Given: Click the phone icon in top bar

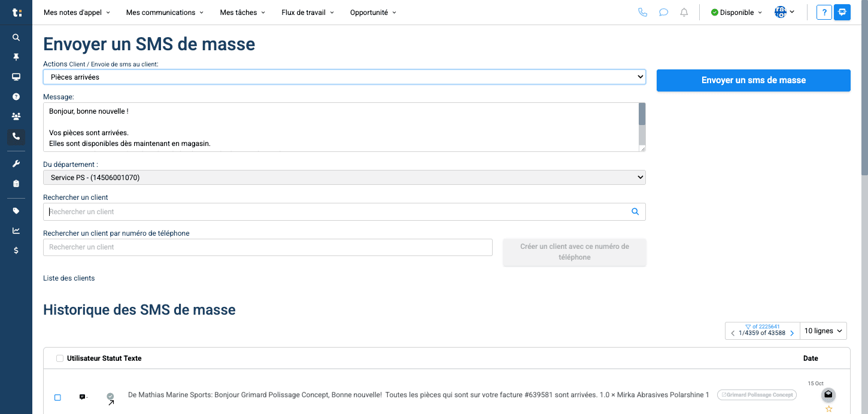Looking at the screenshot, I should pyautogui.click(x=643, y=12).
